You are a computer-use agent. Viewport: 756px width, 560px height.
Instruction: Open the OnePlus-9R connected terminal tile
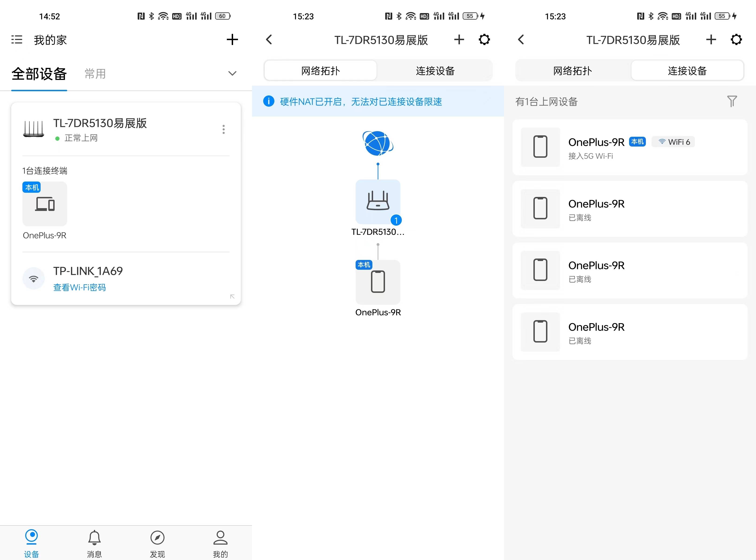[x=45, y=204]
